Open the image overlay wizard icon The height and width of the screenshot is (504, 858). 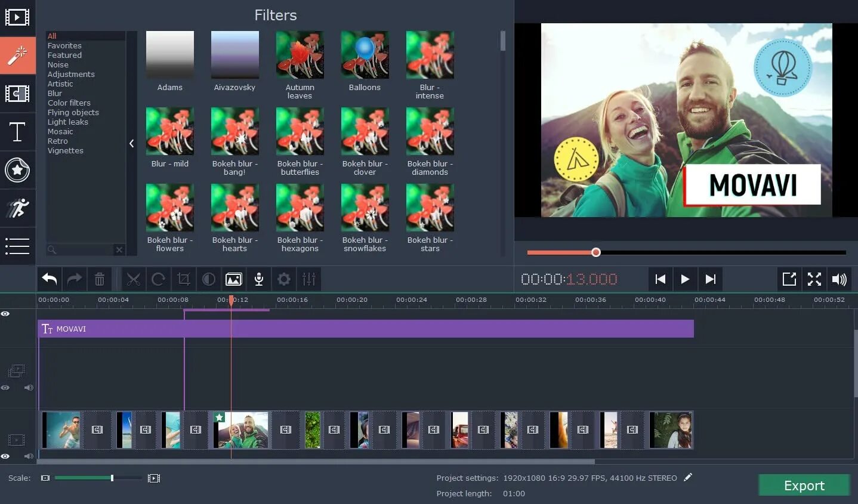click(234, 279)
